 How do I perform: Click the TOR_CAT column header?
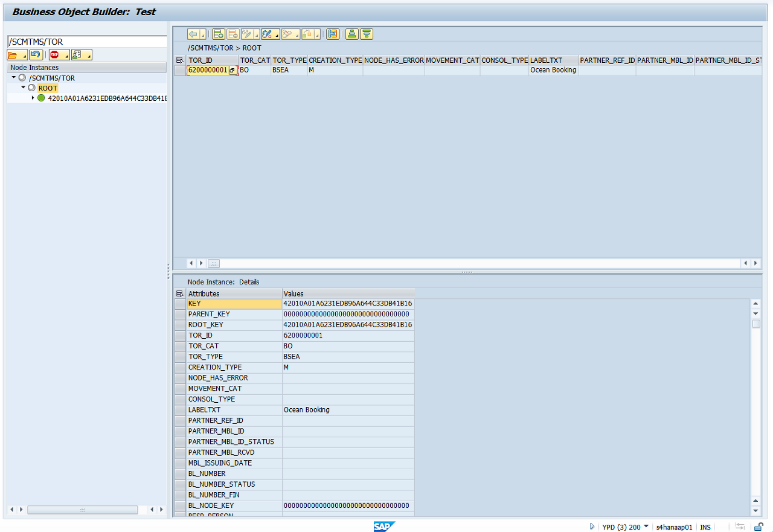coord(255,60)
